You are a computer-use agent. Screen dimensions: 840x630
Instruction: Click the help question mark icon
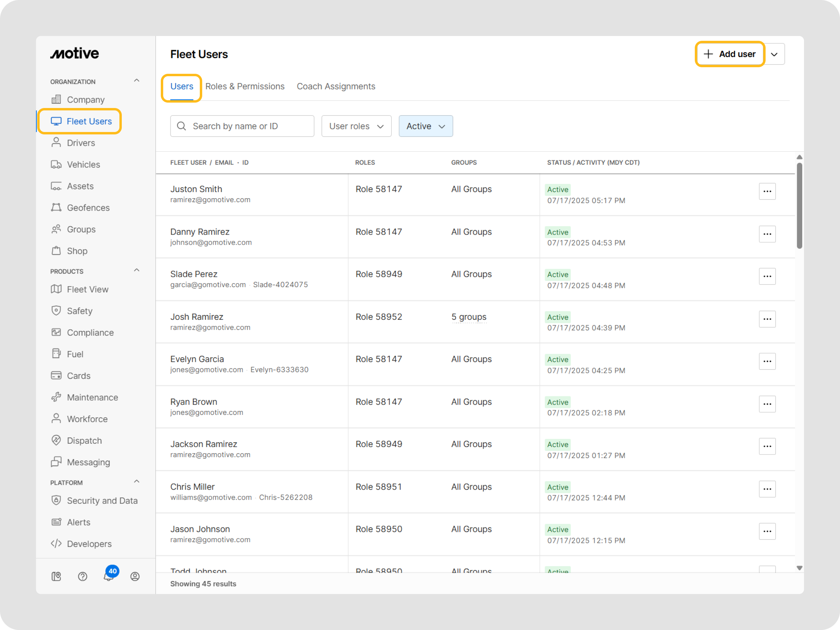82,577
